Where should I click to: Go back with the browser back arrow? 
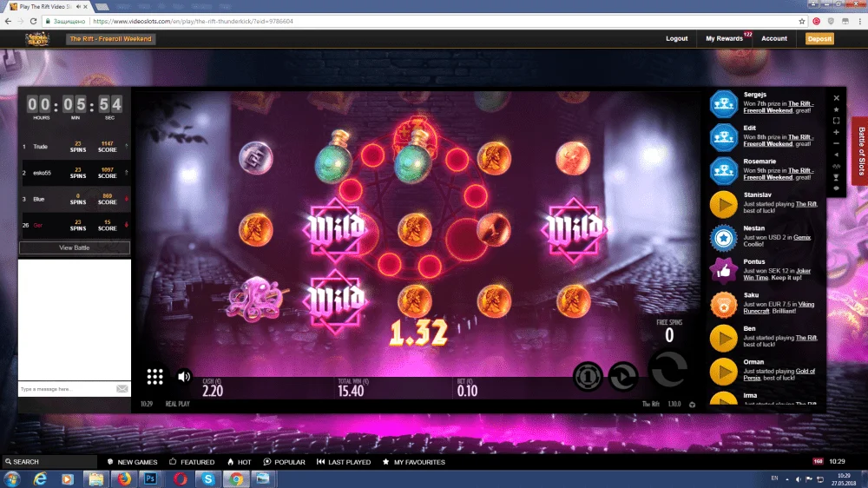click(x=8, y=21)
